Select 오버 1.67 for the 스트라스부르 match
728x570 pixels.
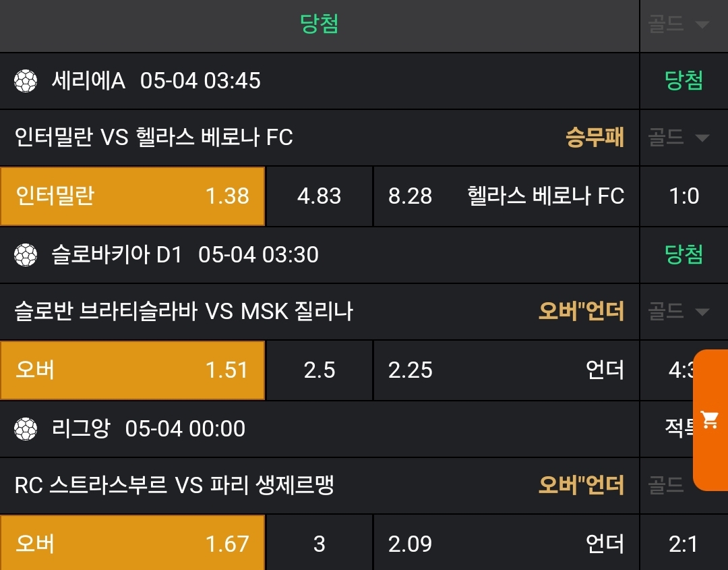[x=133, y=544]
